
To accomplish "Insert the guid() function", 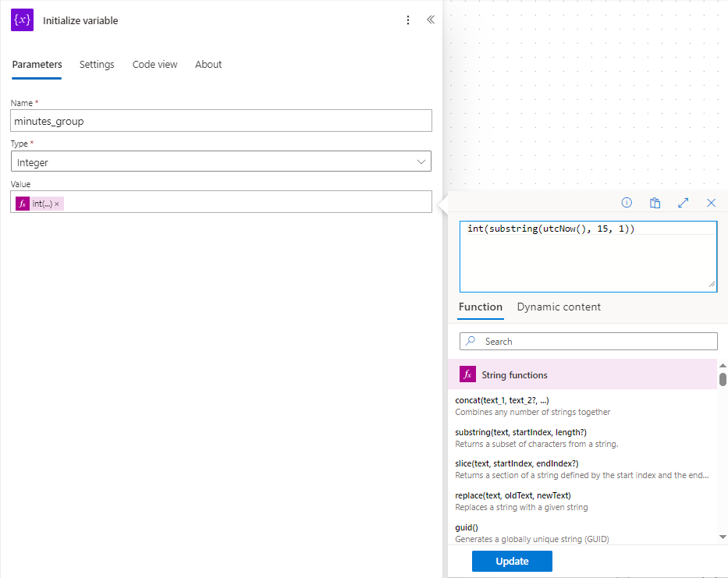I will click(467, 527).
